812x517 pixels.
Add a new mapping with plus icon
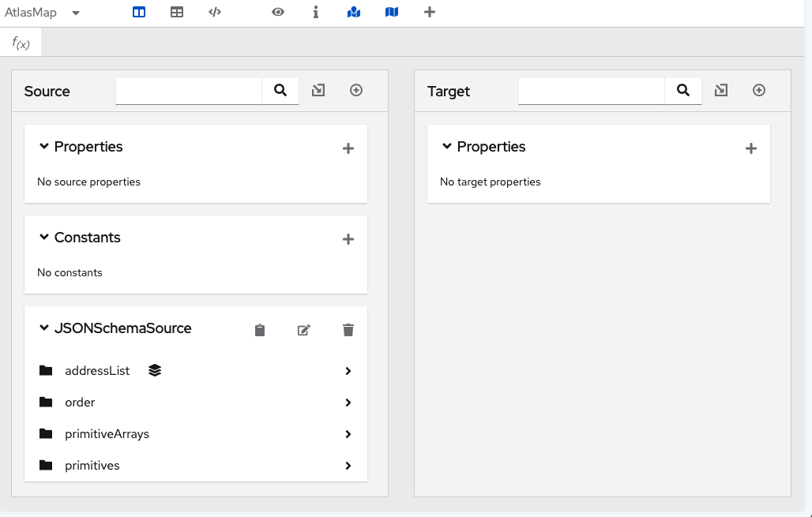click(x=430, y=13)
